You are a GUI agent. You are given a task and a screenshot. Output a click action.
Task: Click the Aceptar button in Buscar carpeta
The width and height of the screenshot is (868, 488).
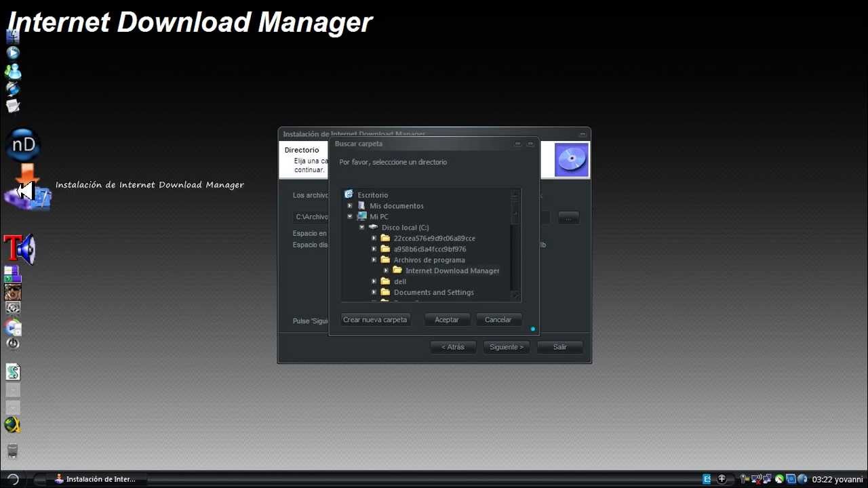[x=446, y=320]
